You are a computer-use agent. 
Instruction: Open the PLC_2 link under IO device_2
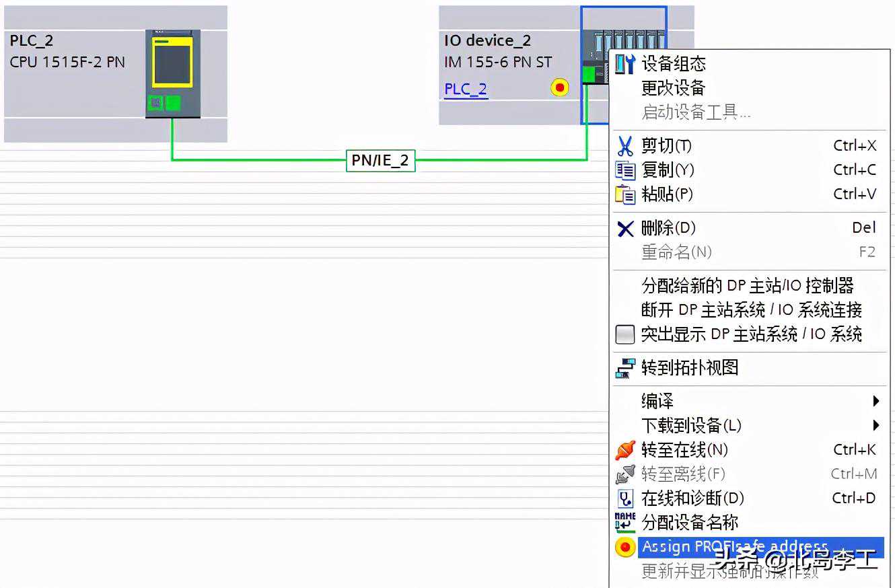point(466,89)
